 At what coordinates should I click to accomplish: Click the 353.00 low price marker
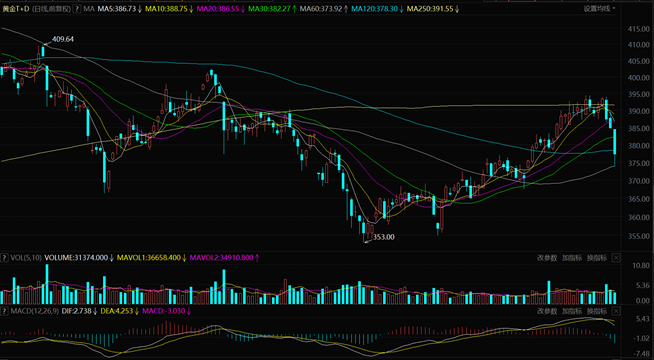[x=383, y=237]
